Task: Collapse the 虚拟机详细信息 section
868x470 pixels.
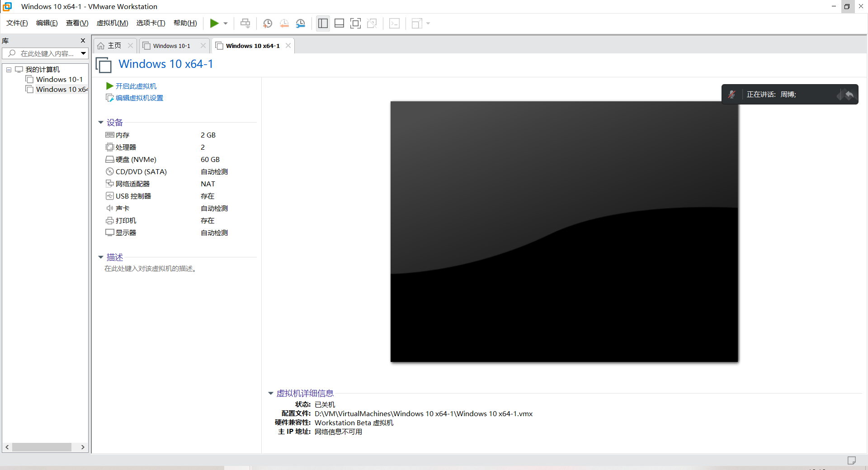Action: pos(271,394)
